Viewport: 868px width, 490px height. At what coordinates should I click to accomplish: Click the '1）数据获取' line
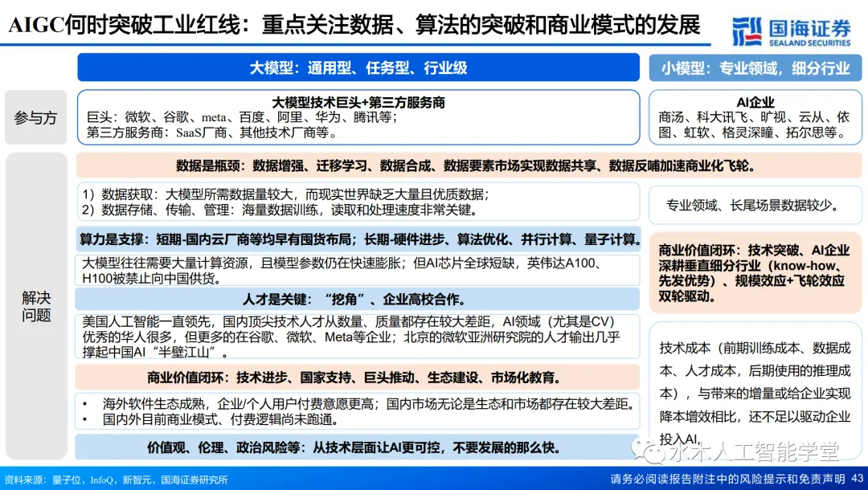pos(285,194)
